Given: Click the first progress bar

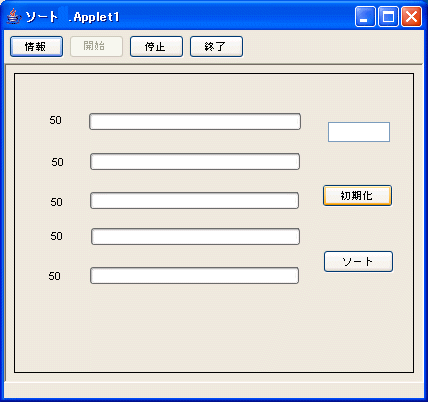Looking at the screenshot, I should [195, 121].
